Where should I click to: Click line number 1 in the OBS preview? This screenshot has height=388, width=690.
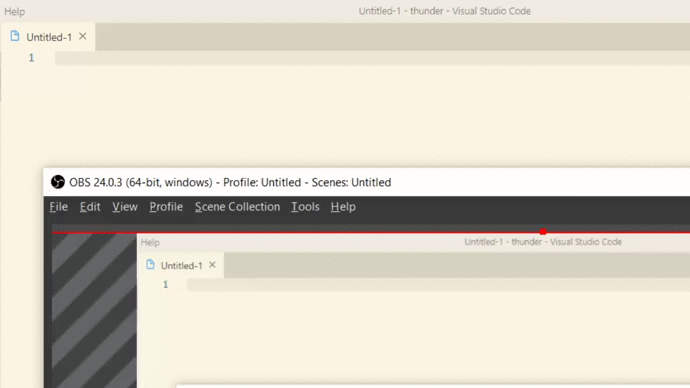(165, 285)
